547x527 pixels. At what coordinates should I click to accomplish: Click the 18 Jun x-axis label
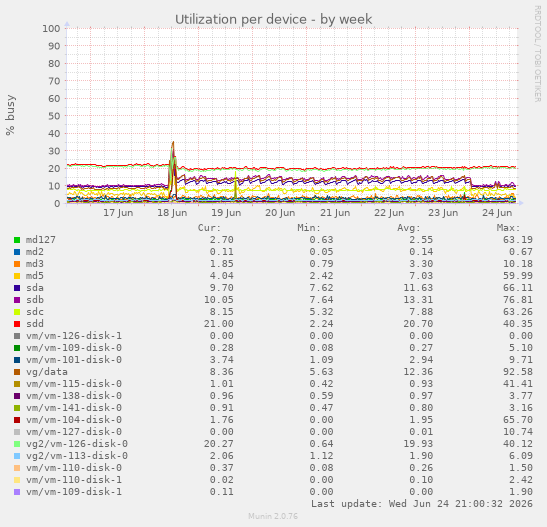coord(172,213)
